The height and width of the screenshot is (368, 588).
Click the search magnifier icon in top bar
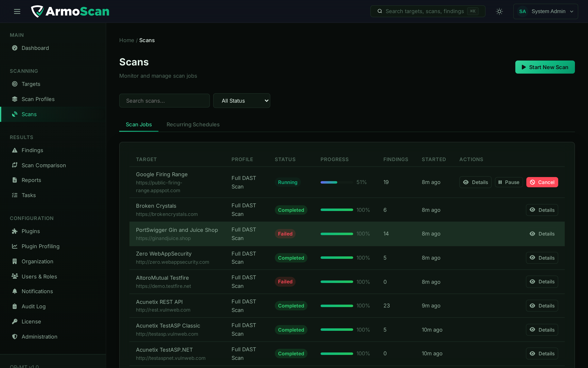[x=380, y=11]
